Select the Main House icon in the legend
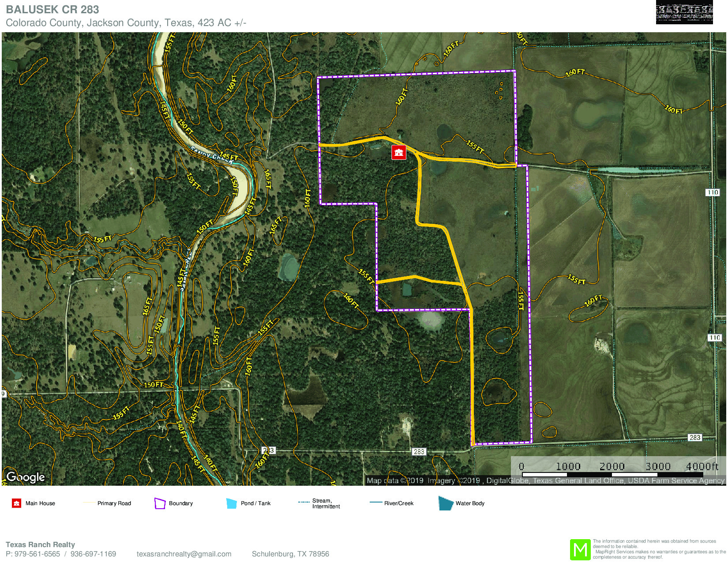Image resolution: width=728 pixels, height=563 pixels. tap(16, 503)
